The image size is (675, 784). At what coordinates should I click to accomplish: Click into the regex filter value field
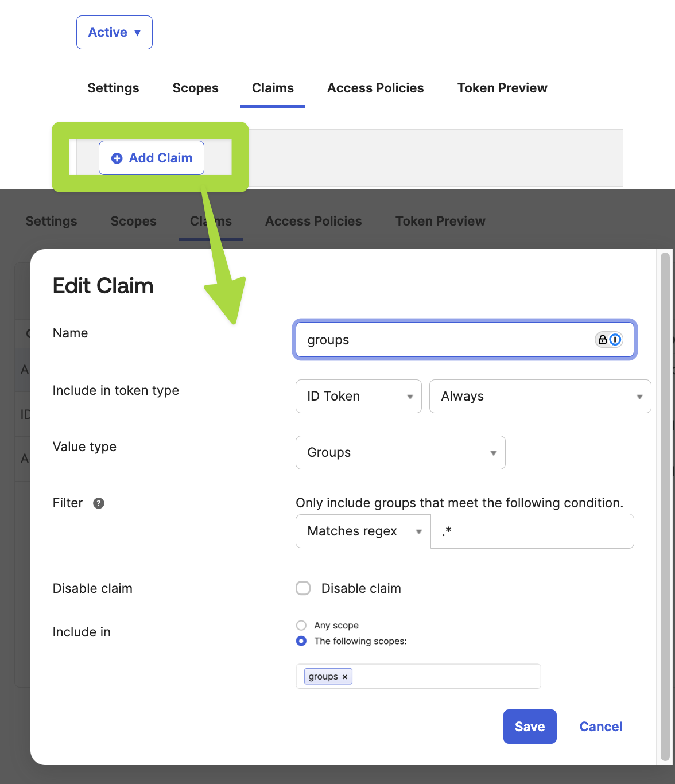[x=532, y=531]
